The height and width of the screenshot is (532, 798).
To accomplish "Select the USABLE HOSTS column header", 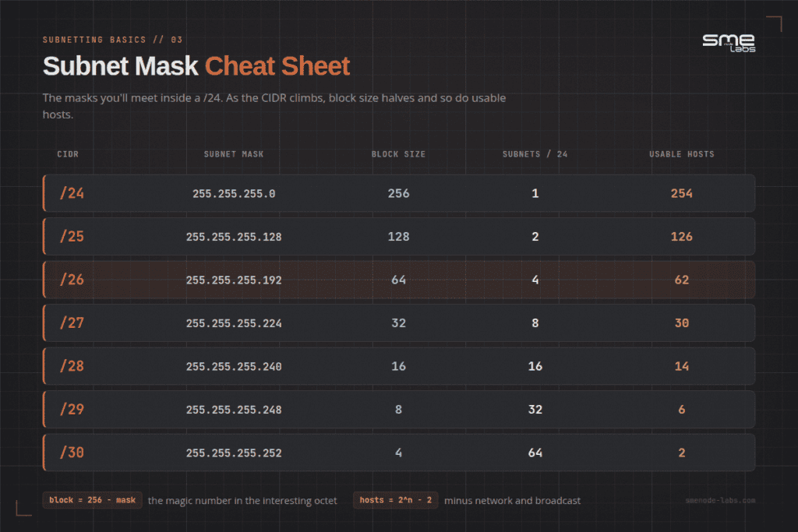I will pyautogui.click(x=681, y=154).
